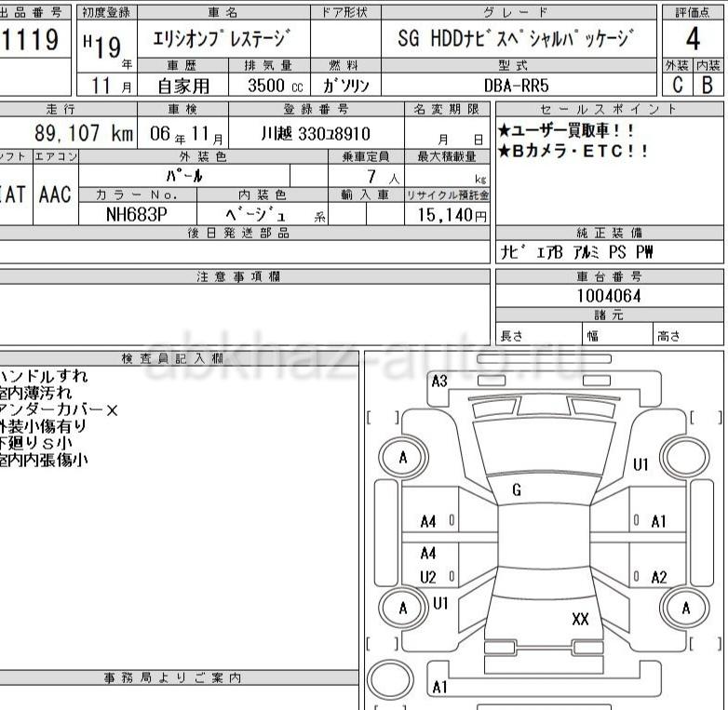Select the spare tire circle in the diagram

click(390, 679)
